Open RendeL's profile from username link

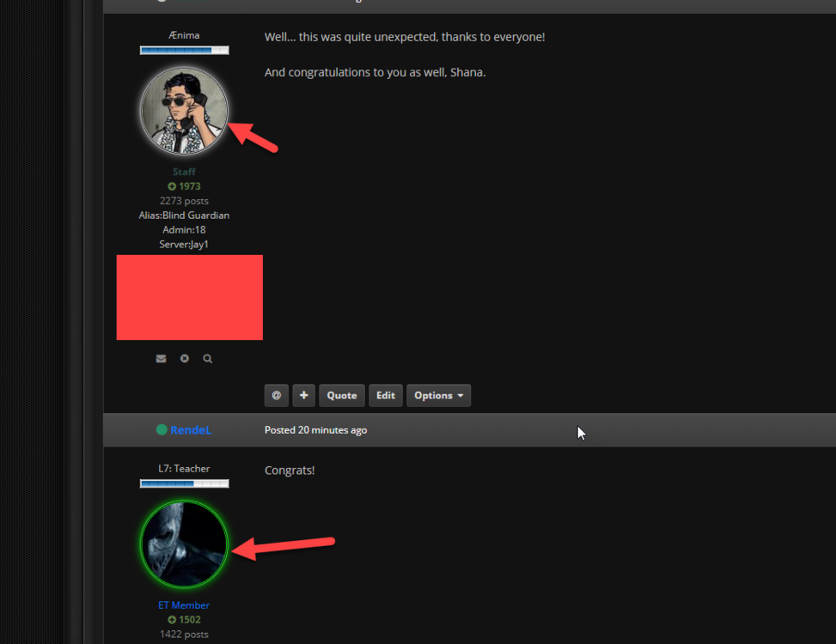[191, 430]
